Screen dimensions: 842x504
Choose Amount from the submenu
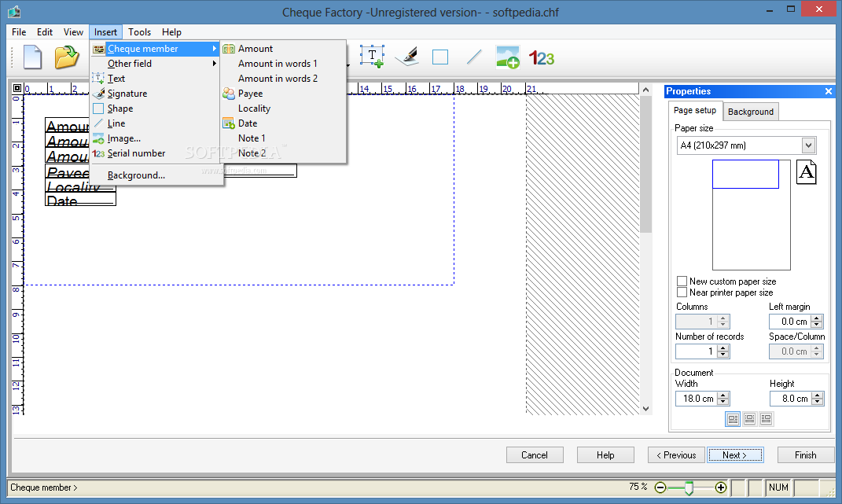point(283,49)
